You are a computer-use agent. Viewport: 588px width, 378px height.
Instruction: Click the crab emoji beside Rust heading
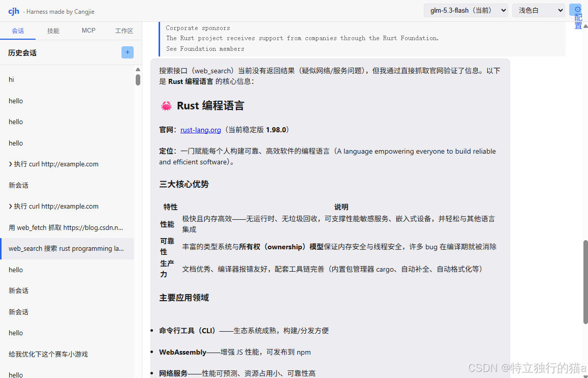pos(166,106)
